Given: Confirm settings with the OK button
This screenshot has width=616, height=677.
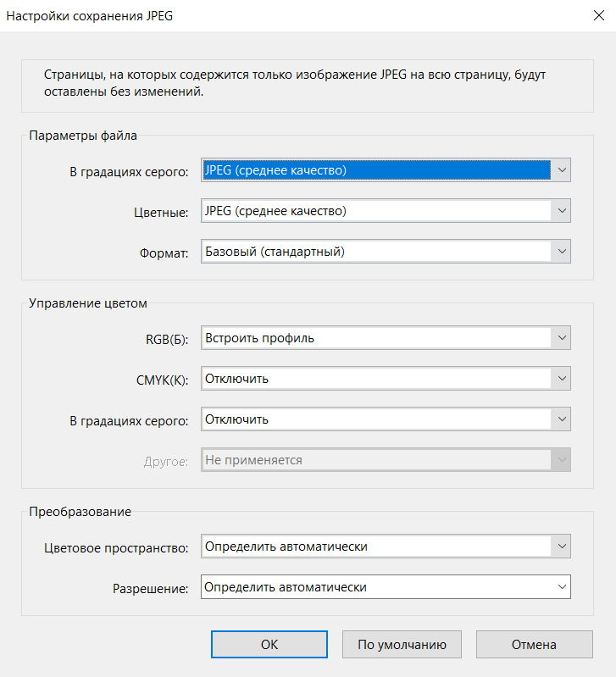Looking at the screenshot, I should coord(269,645).
